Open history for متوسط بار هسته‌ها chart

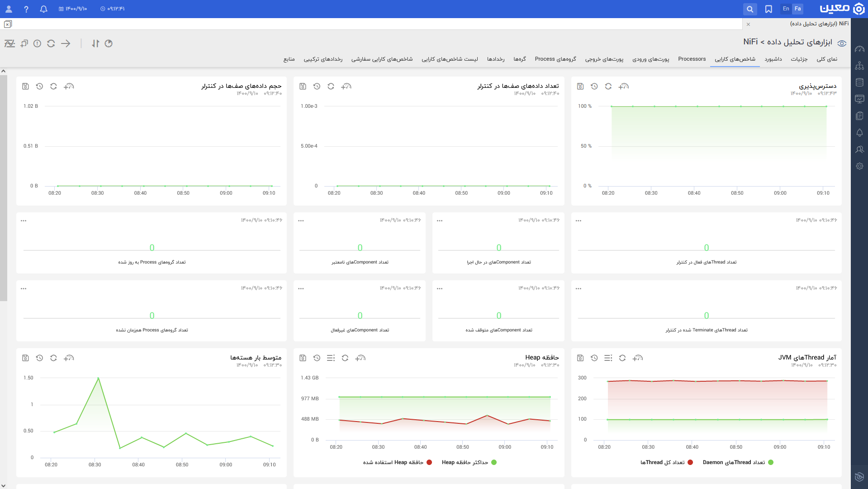(39, 358)
